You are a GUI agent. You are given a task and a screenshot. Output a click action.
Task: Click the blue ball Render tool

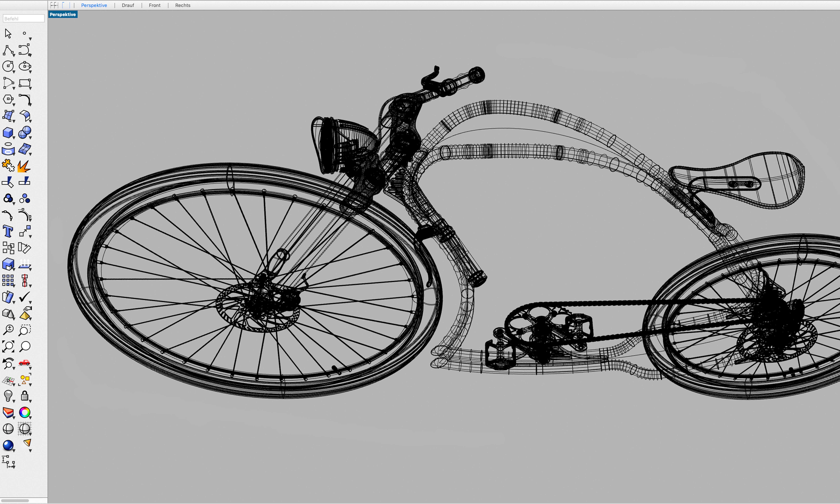(8, 446)
